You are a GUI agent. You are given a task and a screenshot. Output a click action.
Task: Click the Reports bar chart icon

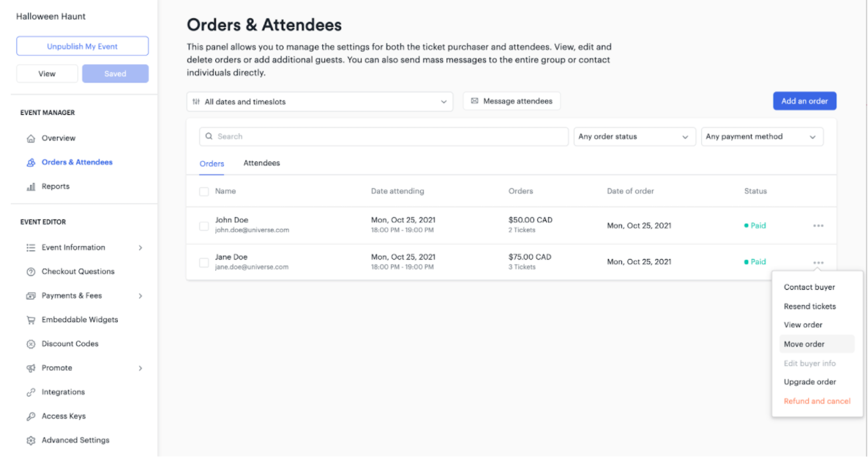31,187
